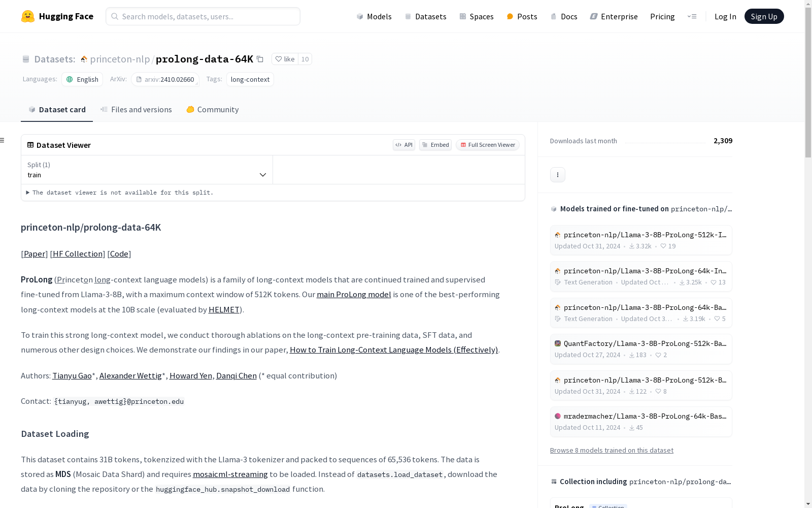Open Spaces in top navigation
The width and height of the screenshot is (812, 508).
click(x=477, y=16)
